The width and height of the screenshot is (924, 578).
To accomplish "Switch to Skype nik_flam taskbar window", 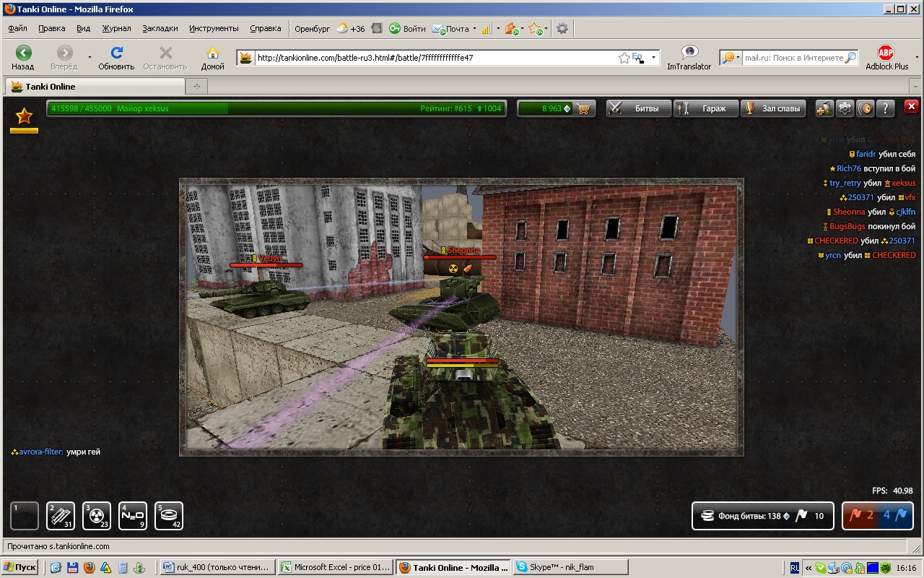I will tap(570, 567).
